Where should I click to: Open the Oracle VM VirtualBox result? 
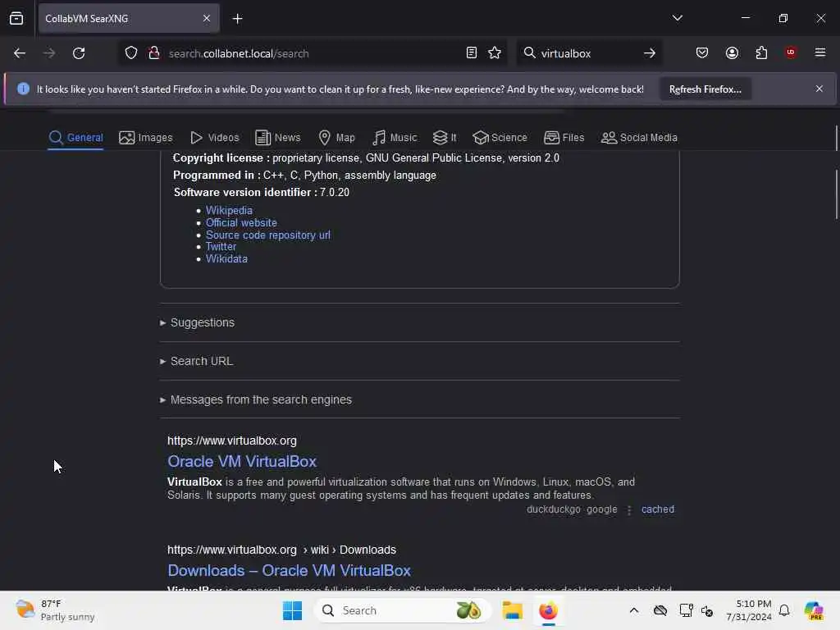point(242,461)
